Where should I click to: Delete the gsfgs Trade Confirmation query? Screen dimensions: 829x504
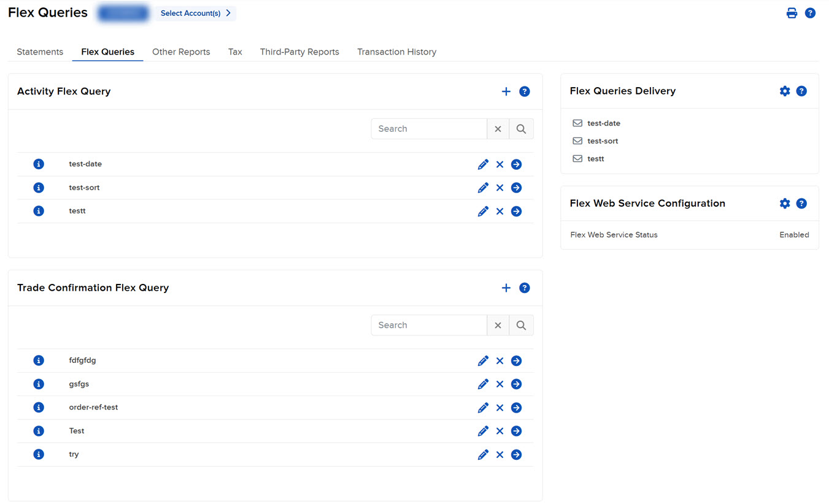[x=499, y=383]
